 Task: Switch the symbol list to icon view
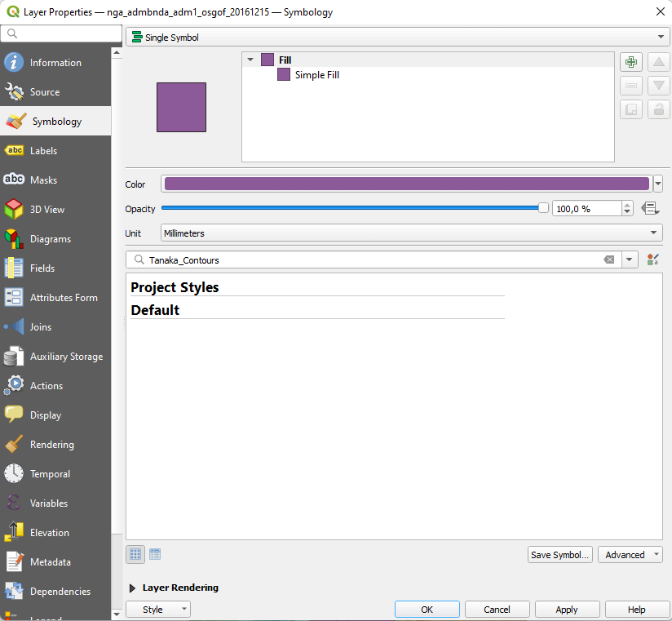pyautogui.click(x=136, y=554)
